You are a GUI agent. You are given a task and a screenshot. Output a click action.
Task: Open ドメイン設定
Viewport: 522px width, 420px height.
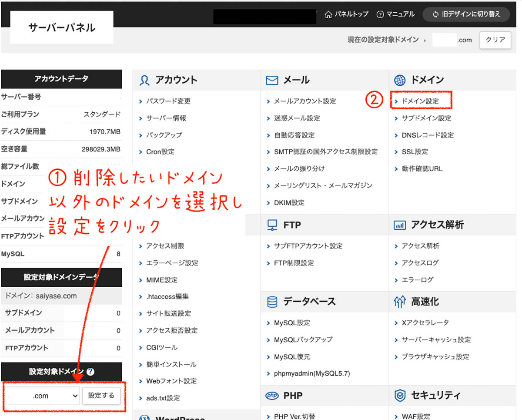(420, 101)
